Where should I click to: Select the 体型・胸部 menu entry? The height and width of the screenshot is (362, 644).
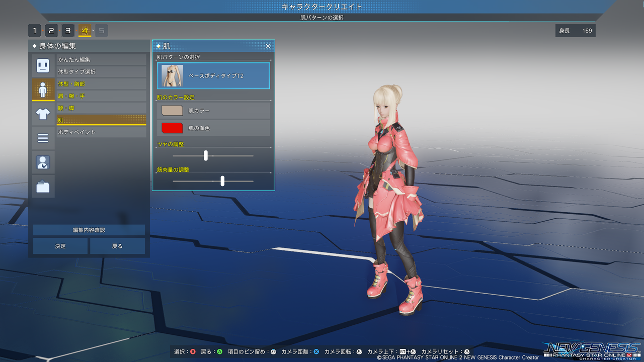pos(101,84)
